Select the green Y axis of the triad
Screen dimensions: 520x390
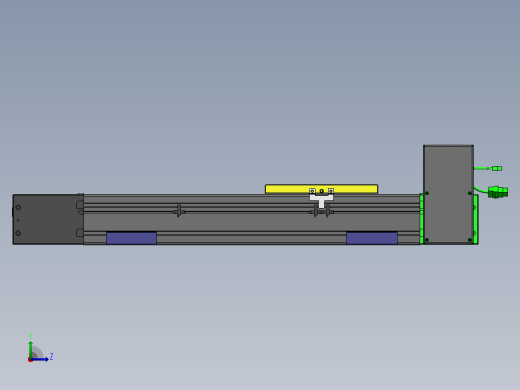(x=31, y=349)
